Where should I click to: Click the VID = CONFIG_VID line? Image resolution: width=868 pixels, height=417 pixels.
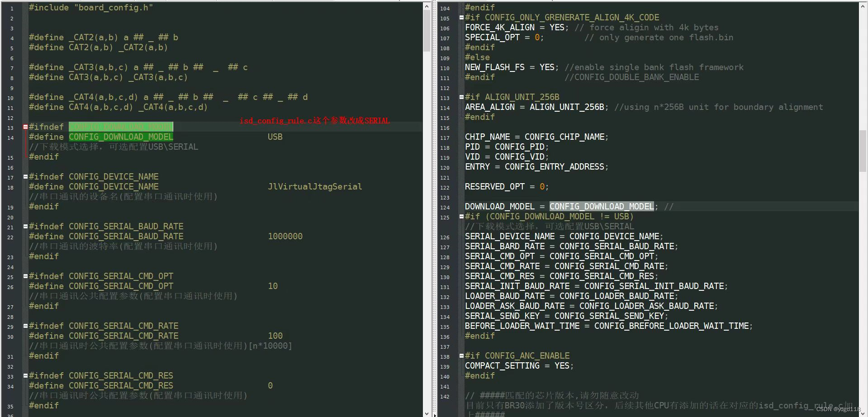click(x=507, y=157)
